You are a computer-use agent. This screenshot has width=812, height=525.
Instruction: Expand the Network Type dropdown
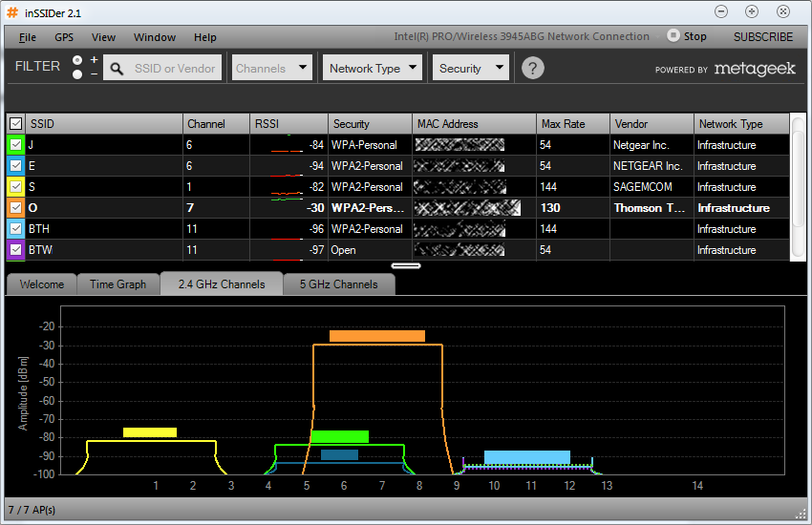pyautogui.click(x=373, y=68)
